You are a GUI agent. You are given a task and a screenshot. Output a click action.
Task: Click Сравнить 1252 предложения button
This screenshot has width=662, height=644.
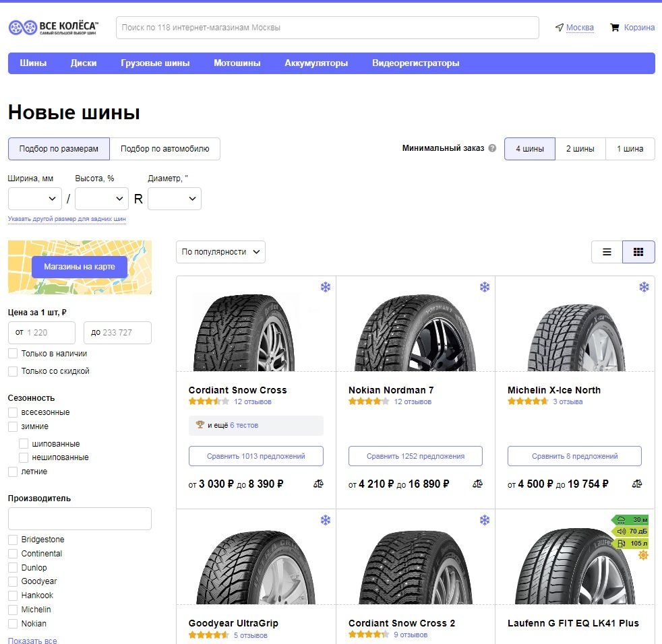(415, 456)
